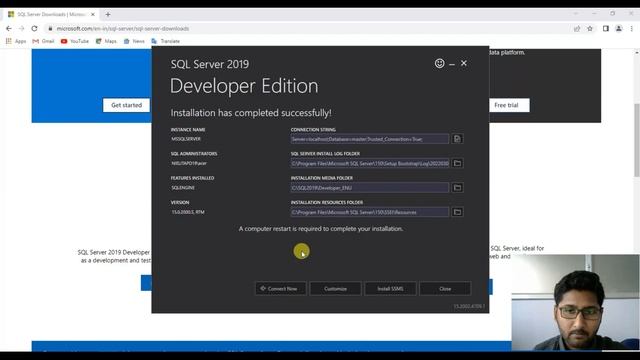This screenshot has width=640, height=360.
Task: Open YouTube bookmark
Action: coord(75,41)
